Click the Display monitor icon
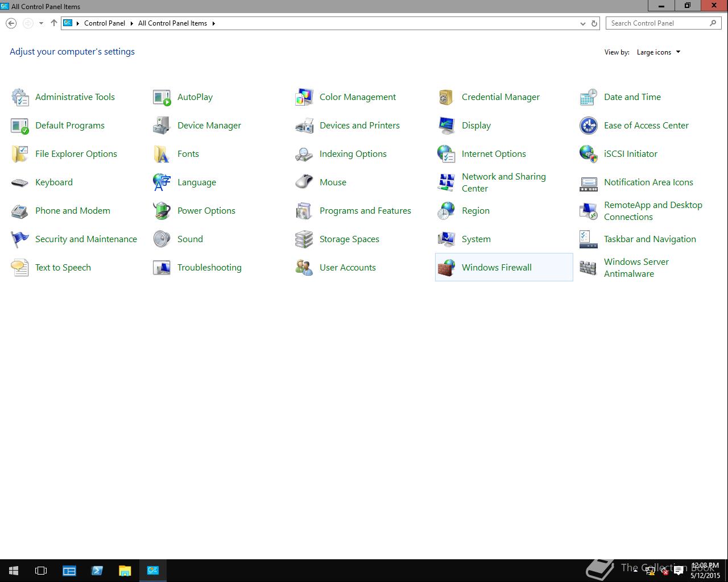Screen dimensions: 728x582 446,126
